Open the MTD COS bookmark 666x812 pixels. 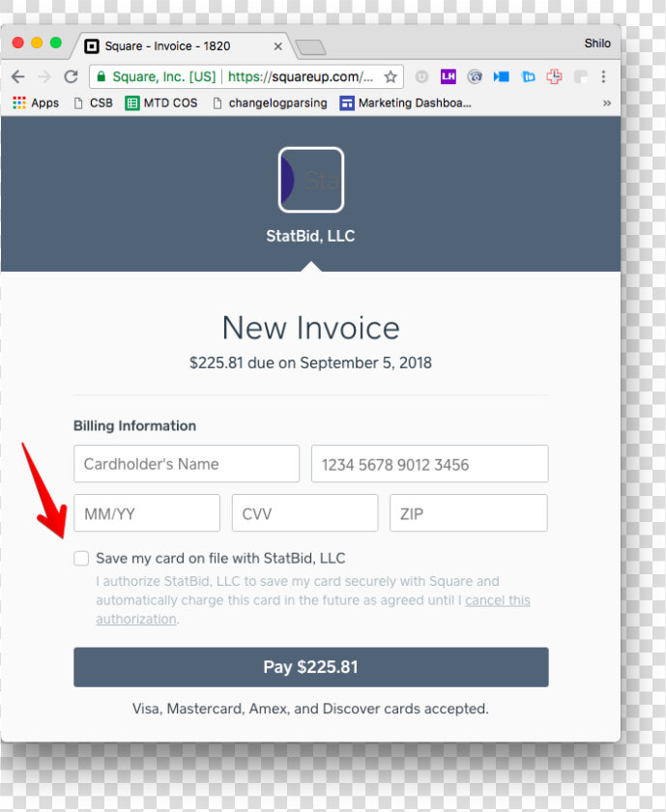pyautogui.click(x=161, y=103)
